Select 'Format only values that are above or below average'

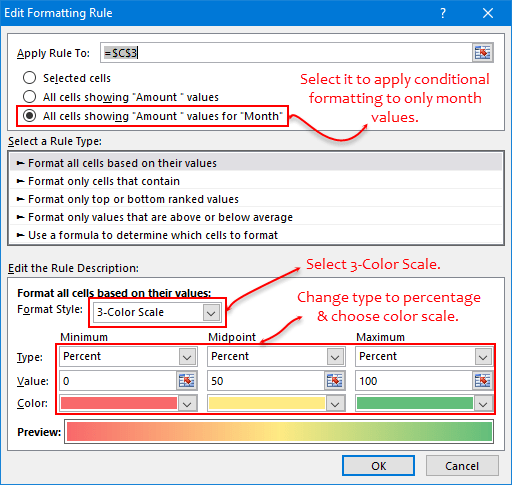tap(256, 217)
